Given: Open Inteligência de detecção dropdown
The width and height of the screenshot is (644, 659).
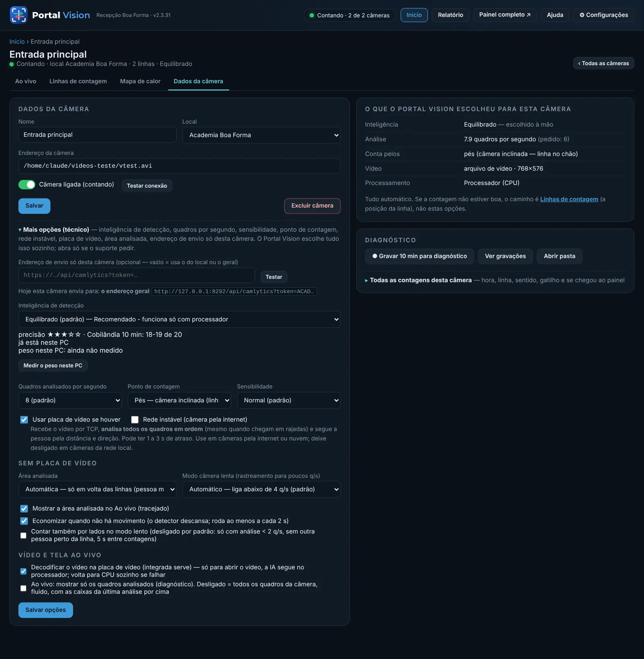Looking at the screenshot, I should pos(179,319).
